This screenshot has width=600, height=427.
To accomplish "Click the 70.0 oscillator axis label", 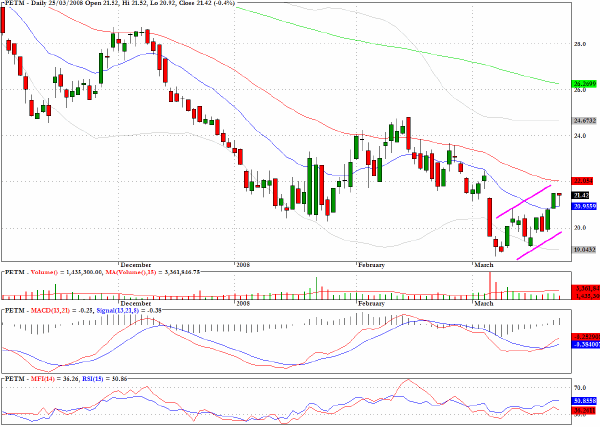I will (x=580, y=388).
